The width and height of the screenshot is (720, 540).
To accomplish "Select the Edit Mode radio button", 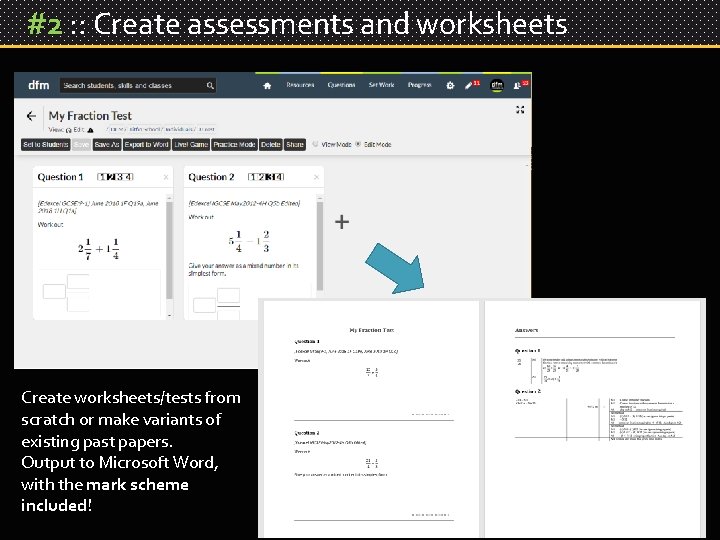I will (x=358, y=144).
